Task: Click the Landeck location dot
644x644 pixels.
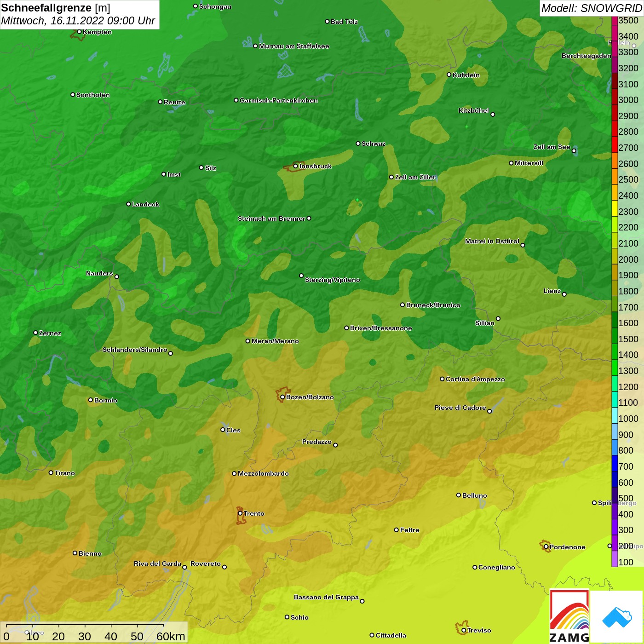Action: pos(128,204)
